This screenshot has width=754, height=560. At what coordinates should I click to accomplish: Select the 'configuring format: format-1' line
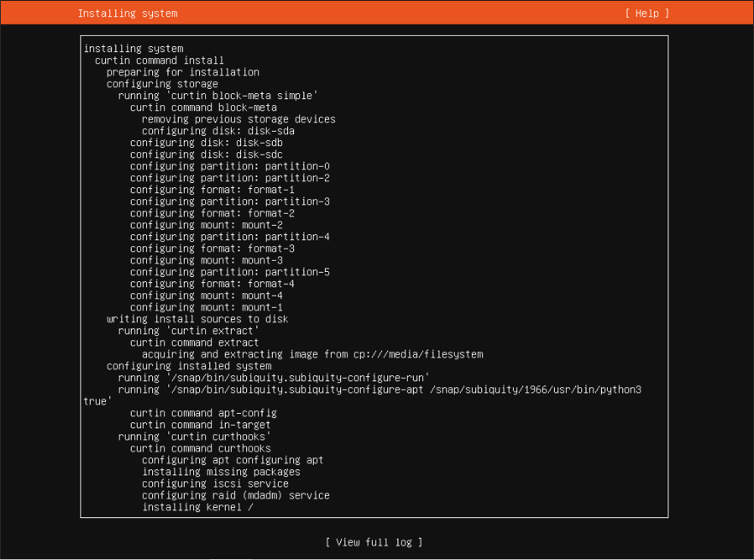click(x=212, y=190)
